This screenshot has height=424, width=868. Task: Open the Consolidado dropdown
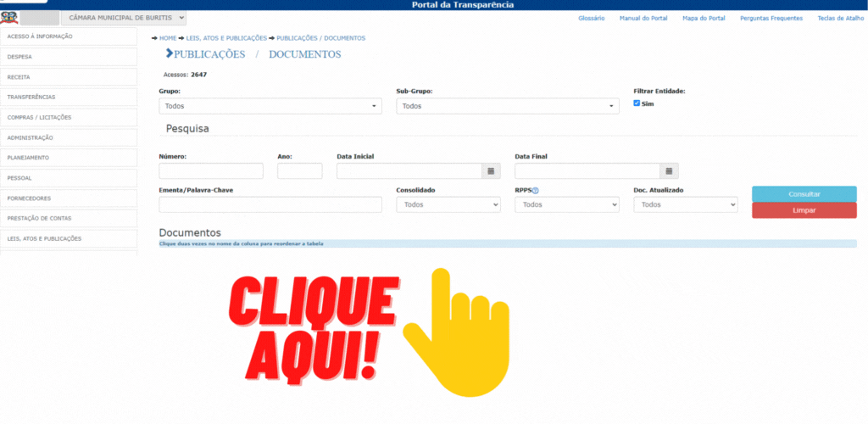pos(448,204)
